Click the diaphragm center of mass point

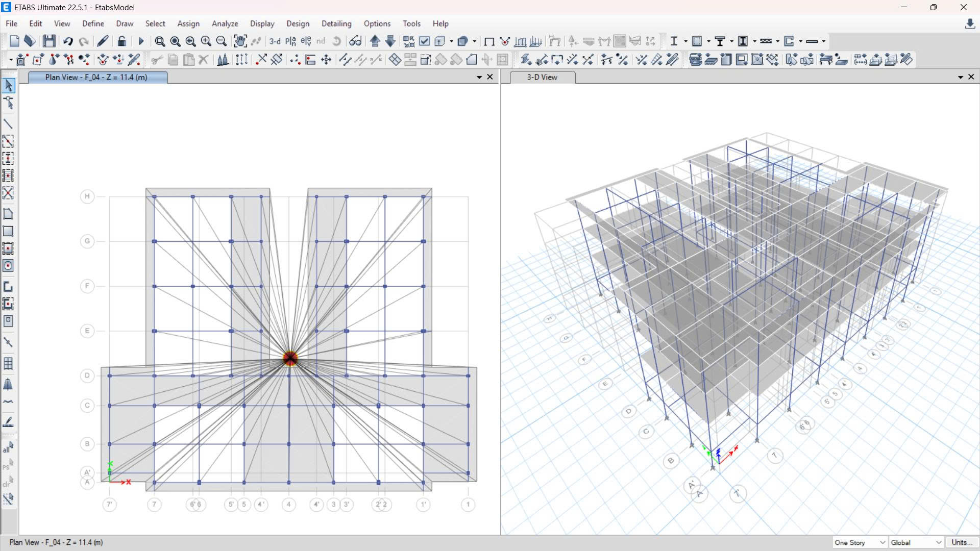(290, 359)
